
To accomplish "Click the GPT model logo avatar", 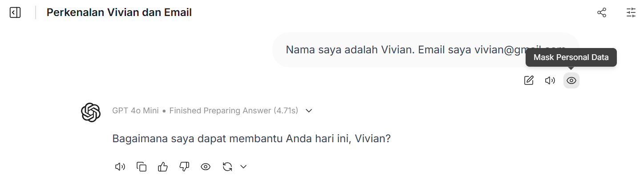I will [91, 112].
